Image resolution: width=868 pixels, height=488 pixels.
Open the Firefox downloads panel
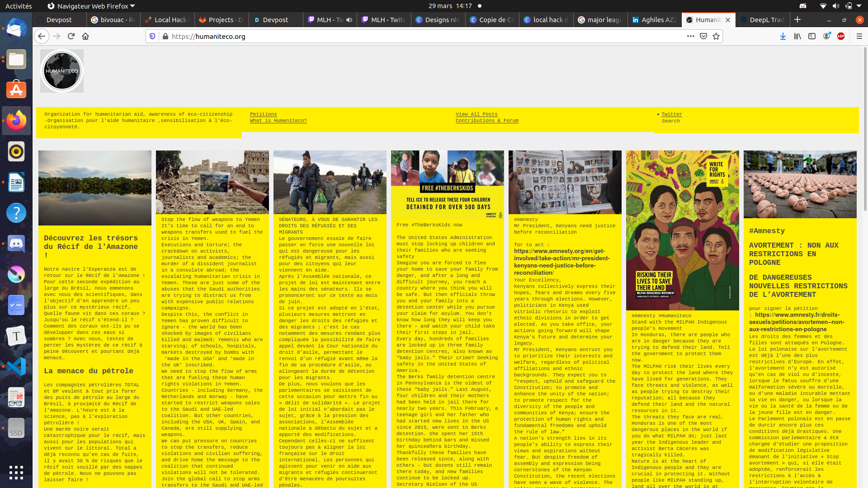783,36
